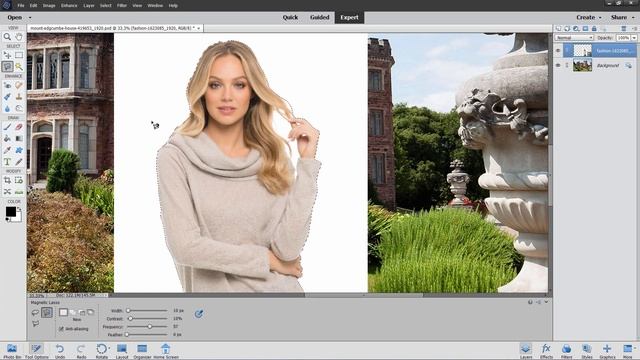Select the Rectangular Marquee tool
Screen dimensions: 640x360
pyautogui.click(x=19, y=55)
